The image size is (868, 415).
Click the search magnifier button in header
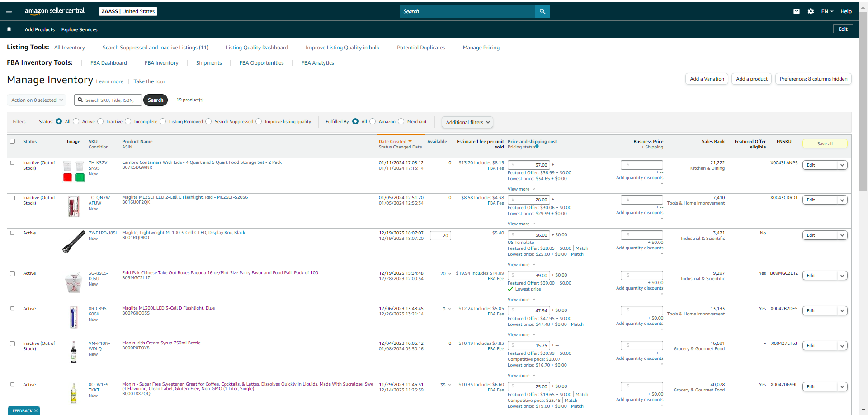542,11
